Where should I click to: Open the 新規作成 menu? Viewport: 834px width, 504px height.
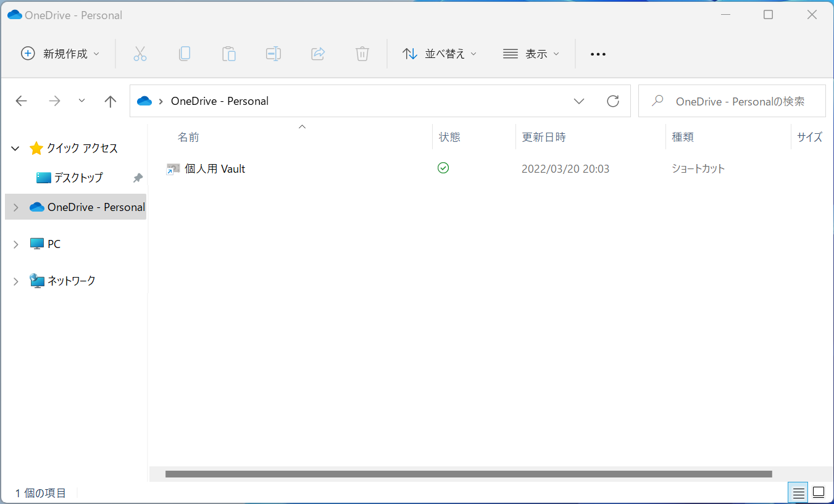tap(60, 54)
